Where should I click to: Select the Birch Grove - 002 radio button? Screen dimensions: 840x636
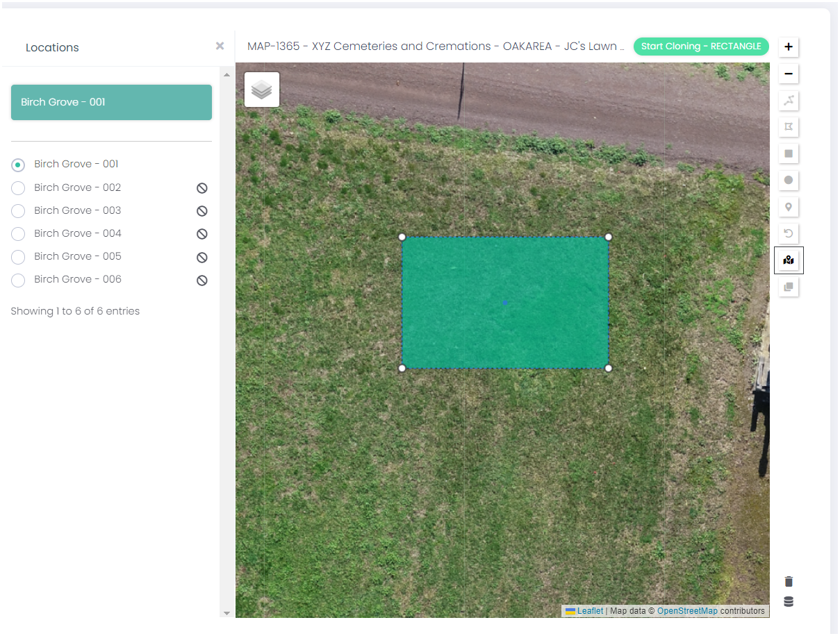[x=18, y=188]
